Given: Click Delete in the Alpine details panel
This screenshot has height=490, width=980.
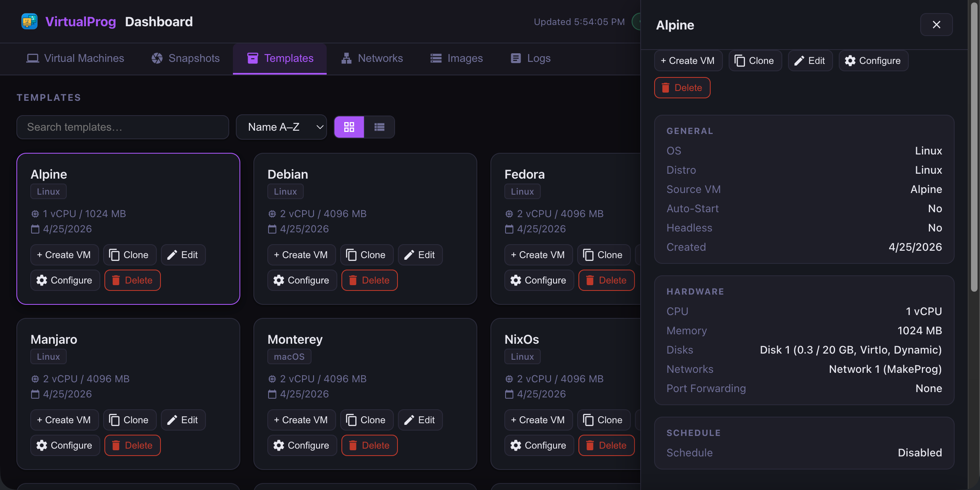Looking at the screenshot, I should pos(682,88).
